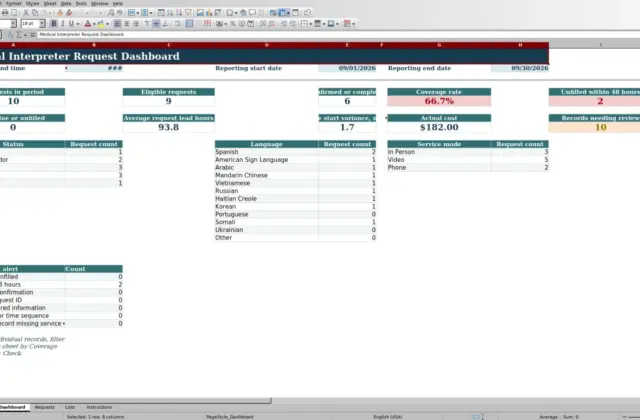Image resolution: width=640 pixels, height=420 pixels.
Task: Click the Find and Replace icon
Action: pos(111,13)
